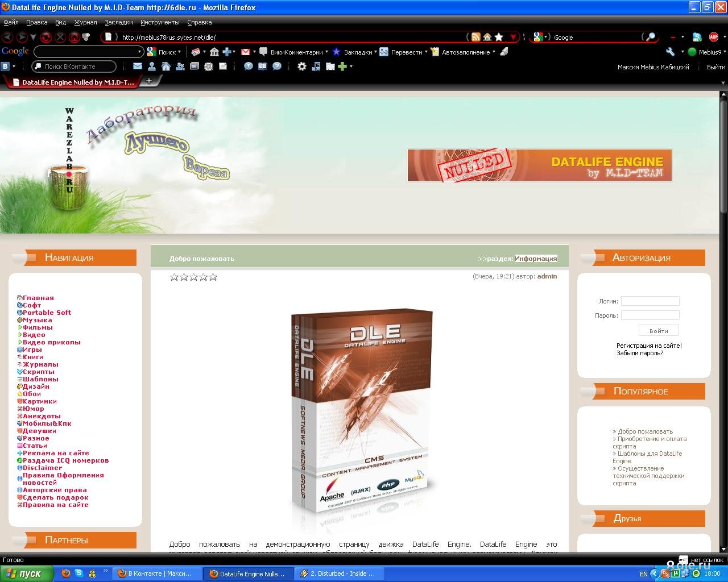Click the DataLife Engine Nulled banner
This screenshot has width=728, height=582.
coord(540,165)
